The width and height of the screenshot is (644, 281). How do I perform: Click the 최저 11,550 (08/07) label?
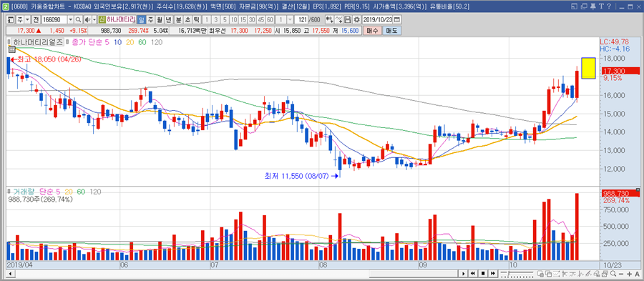pyautogui.click(x=296, y=176)
